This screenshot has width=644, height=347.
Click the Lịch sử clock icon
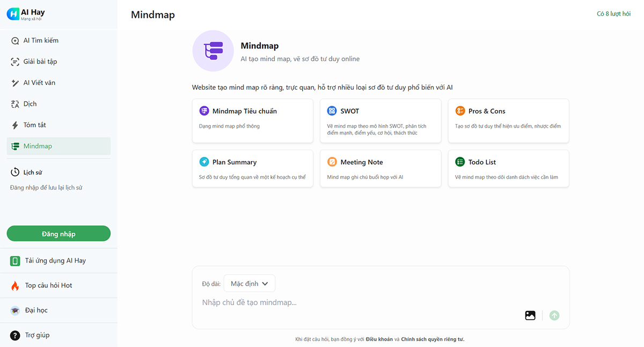click(15, 172)
